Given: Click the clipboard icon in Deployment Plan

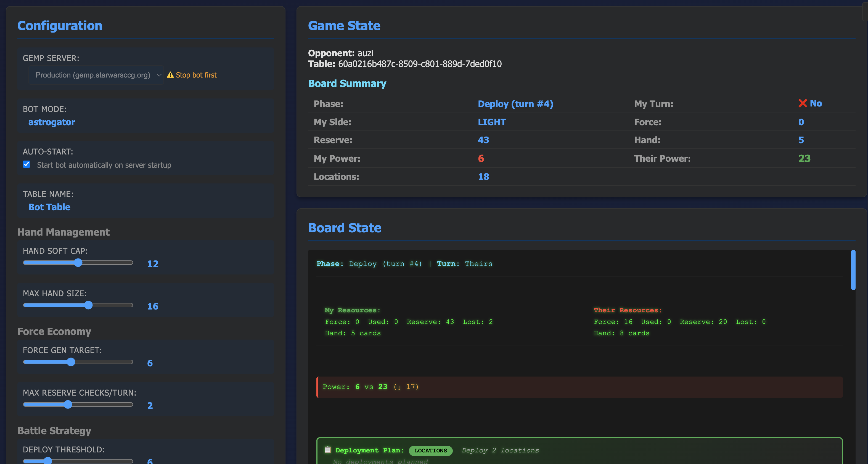Looking at the screenshot, I should point(327,450).
